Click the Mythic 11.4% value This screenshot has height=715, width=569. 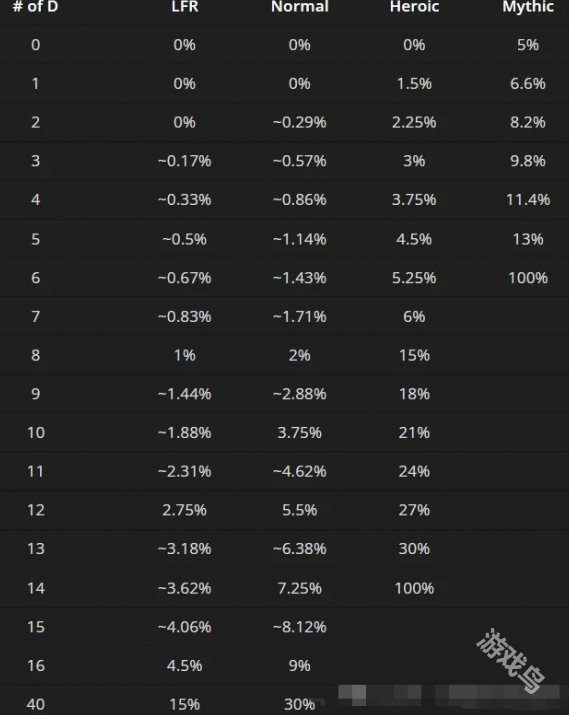528,200
